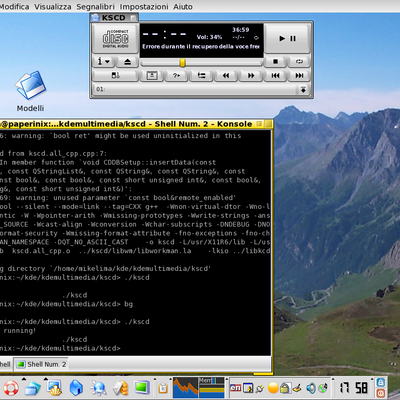Click the Compact Disc logo button in KSCD
Viewport: 400px width, 400px height.
click(x=115, y=39)
